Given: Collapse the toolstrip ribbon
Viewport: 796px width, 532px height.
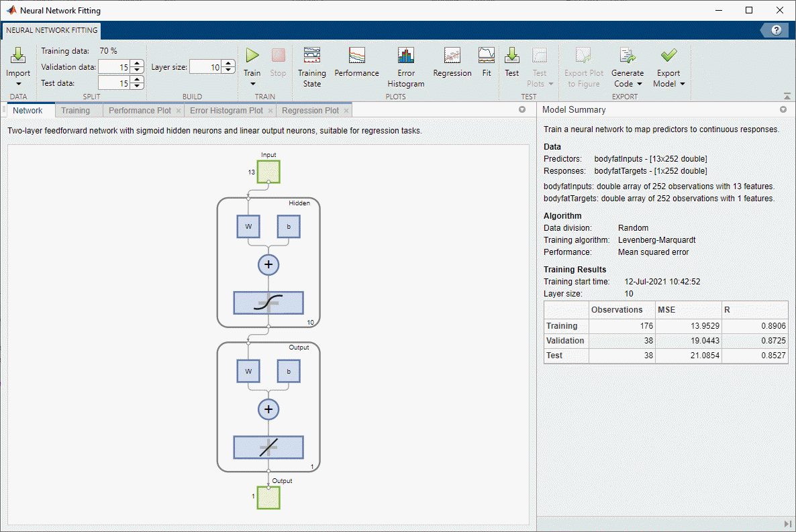Looking at the screenshot, I should [x=787, y=97].
